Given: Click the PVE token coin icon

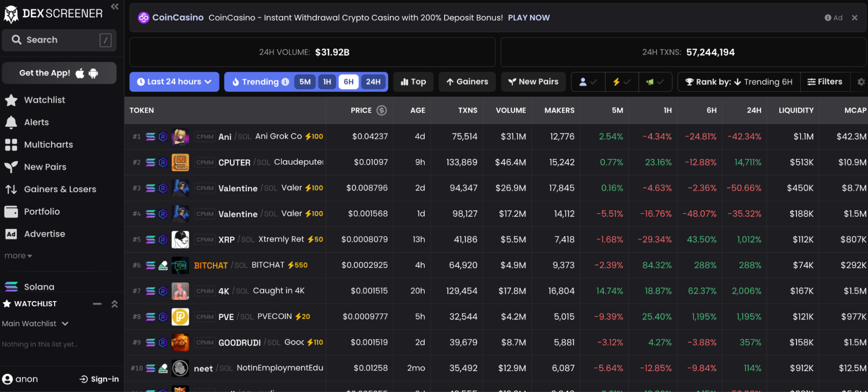Looking at the screenshot, I should [x=180, y=317].
